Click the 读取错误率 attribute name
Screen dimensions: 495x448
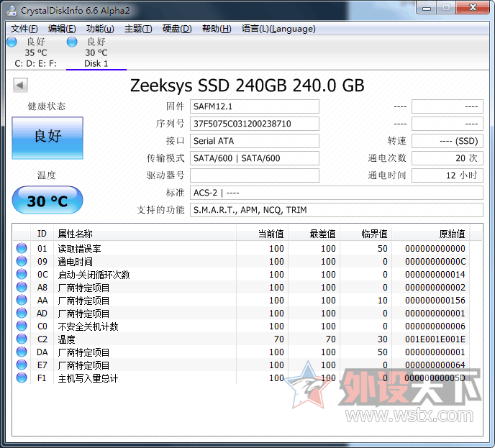click(x=79, y=249)
